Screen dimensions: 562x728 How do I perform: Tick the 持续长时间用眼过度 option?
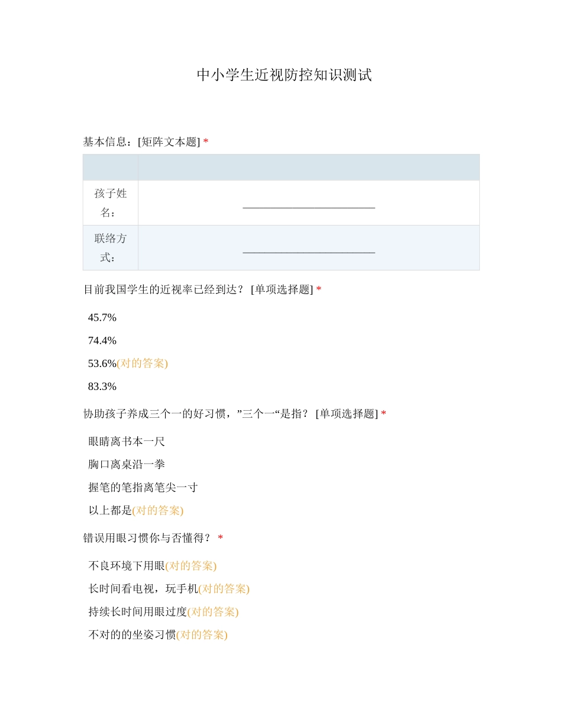(x=138, y=611)
